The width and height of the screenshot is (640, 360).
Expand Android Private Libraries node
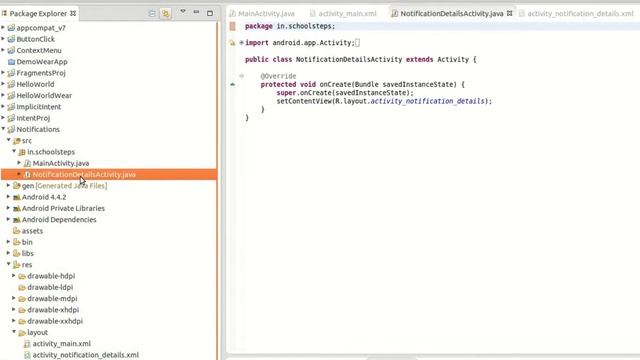click(9, 208)
